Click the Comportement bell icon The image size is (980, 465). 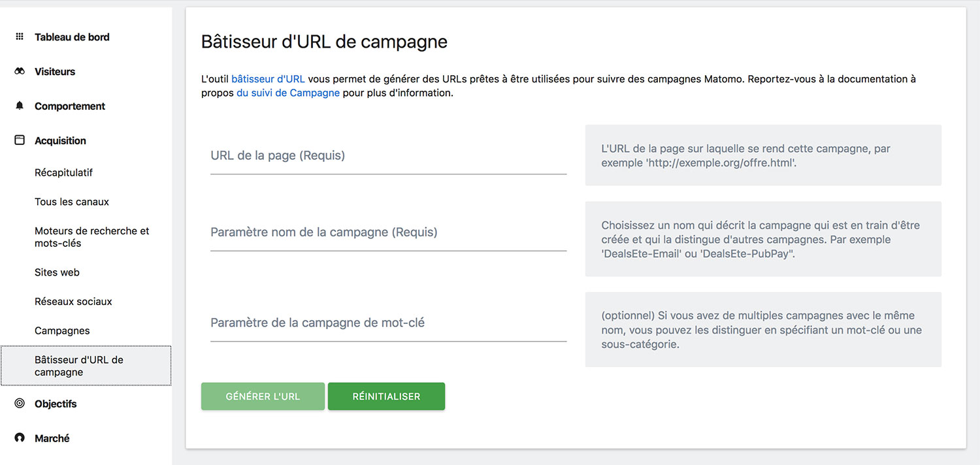tap(20, 106)
